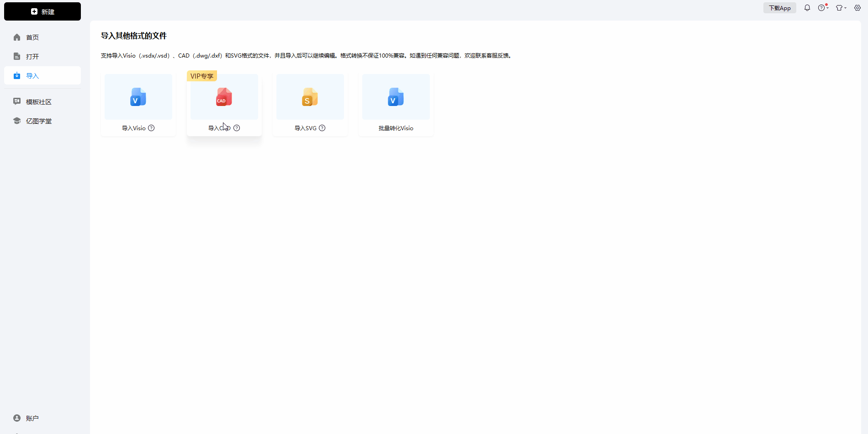Click the 导入Visio label
The height and width of the screenshot is (434, 868).
pyautogui.click(x=134, y=128)
